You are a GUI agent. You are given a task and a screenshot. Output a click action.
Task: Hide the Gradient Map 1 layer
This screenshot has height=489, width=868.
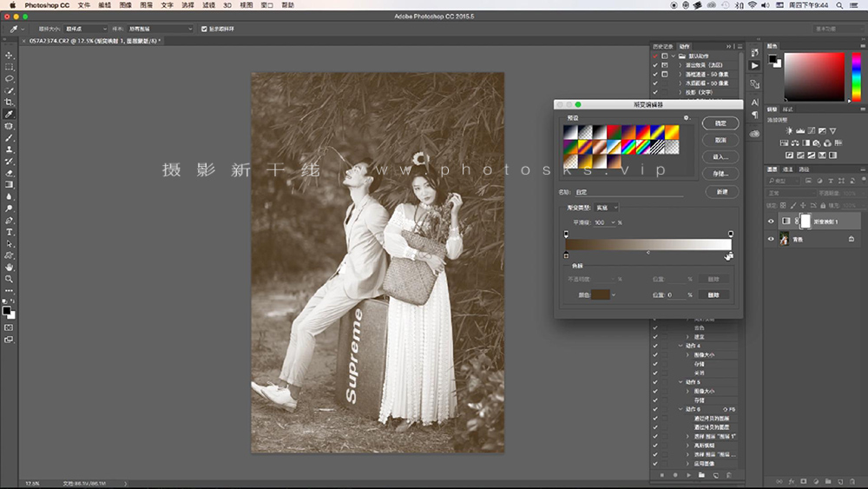coord(771,221)
